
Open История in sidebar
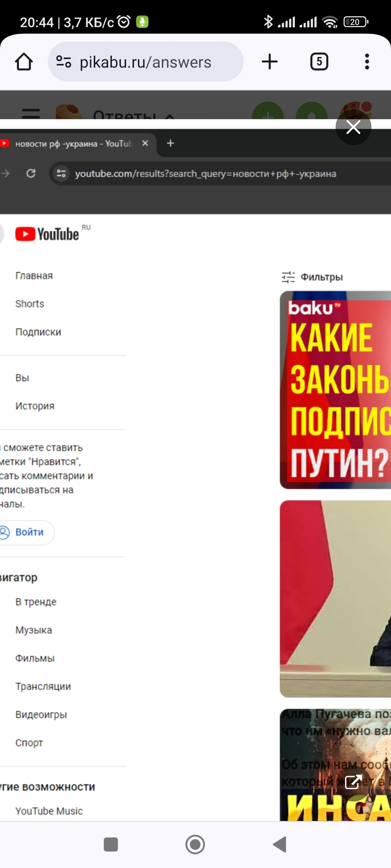[35, 406]
